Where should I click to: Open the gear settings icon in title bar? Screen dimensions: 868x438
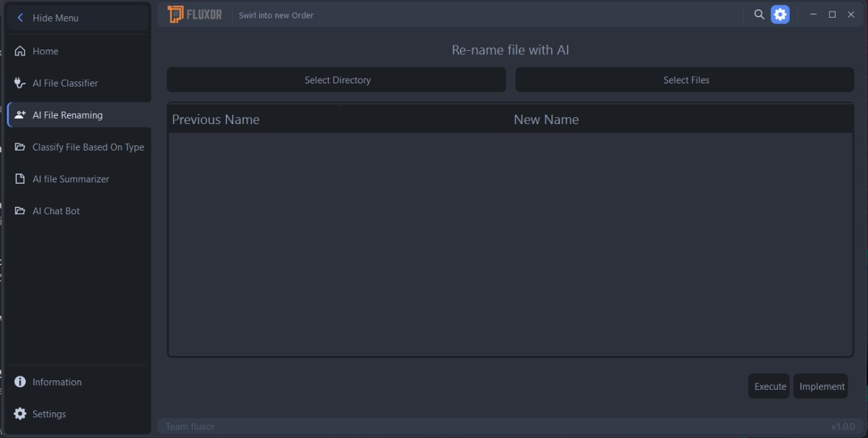781,14
